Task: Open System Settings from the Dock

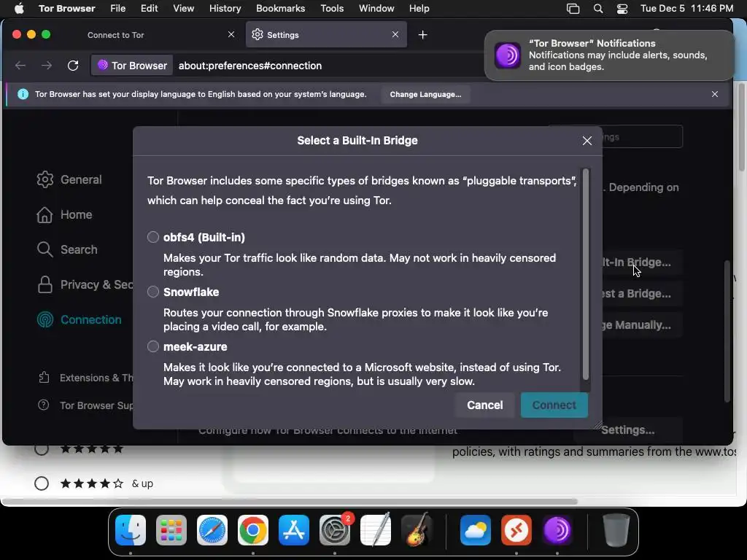Action: [x=335, y=530]
